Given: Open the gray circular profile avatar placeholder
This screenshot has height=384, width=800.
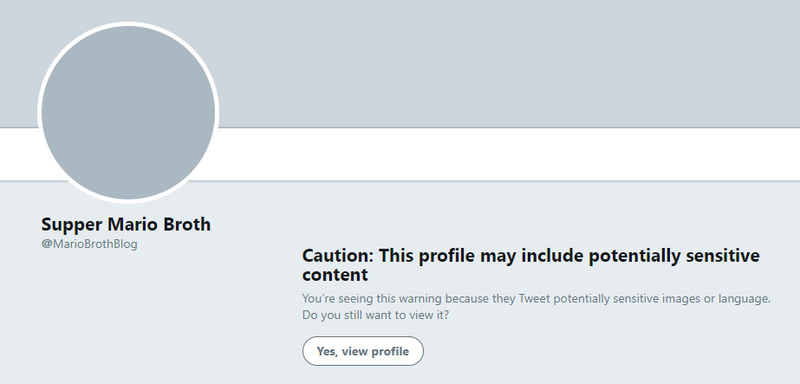Looking at the screenshot, I should coord(128,113).
